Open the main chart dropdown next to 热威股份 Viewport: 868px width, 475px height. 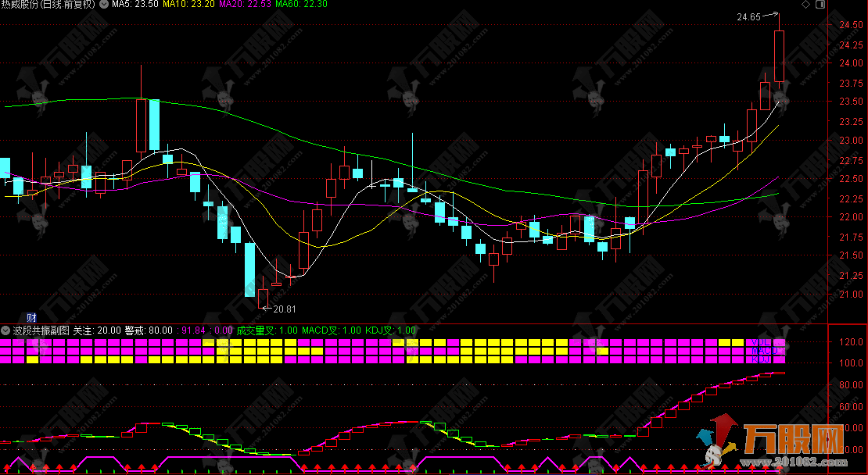coord(104,5)
